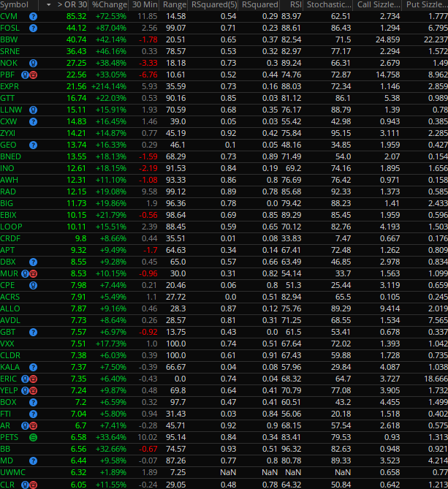
Task: Select the UWMC symbol
Action: [x=12, y=473]
